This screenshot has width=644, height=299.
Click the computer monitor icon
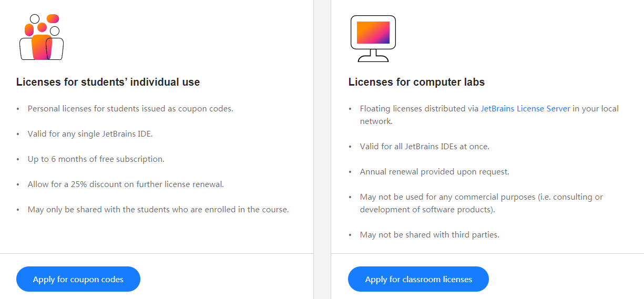[x=373, y=38]
